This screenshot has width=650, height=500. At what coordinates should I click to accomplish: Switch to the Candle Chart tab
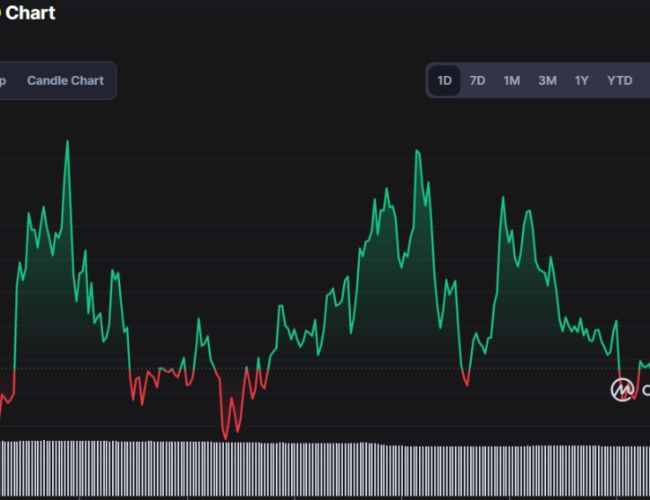pyautogui.click(x=65, y=80)
